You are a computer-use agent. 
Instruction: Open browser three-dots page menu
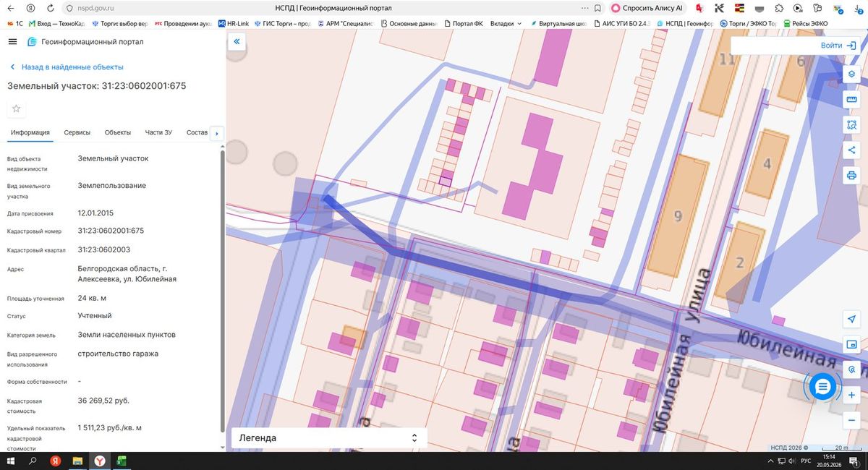[584, 8]
